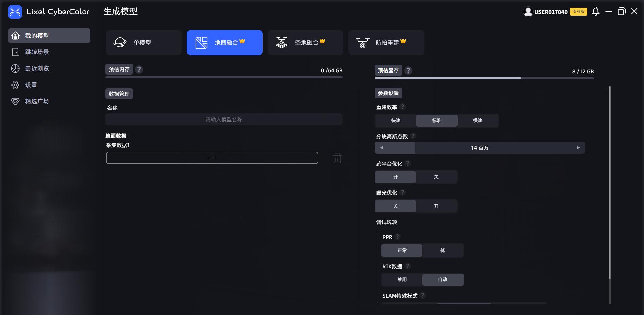Viewport: 644px width, 315px height.
Task: Turn 跨平台优化 off with 关
Action: tap(436, 177)
